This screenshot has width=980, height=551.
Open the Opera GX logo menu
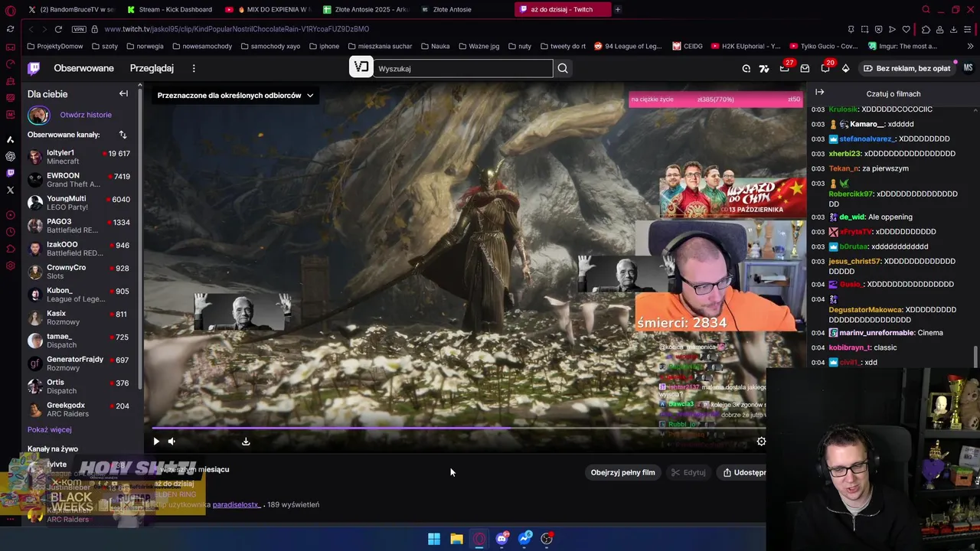coord(10,9)
